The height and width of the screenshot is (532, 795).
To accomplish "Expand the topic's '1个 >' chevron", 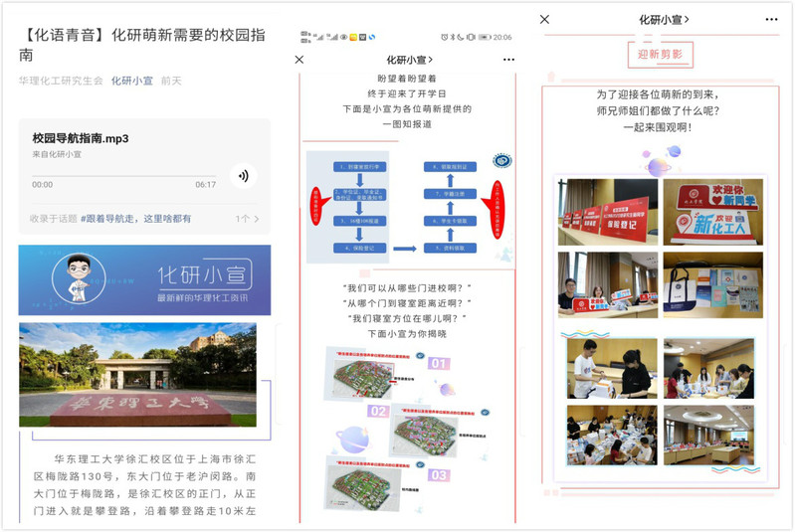I will [248, 218].
